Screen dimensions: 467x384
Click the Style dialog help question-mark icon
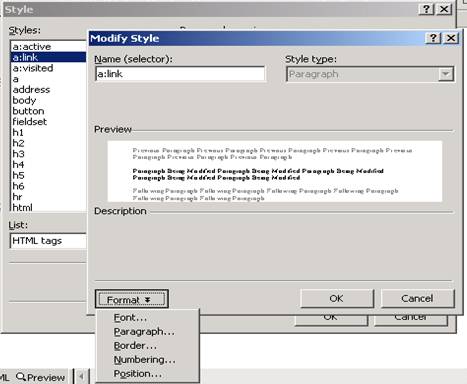point(427,9)
